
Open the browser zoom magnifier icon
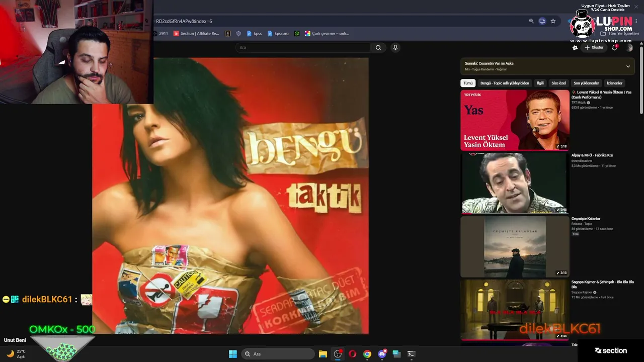click(x=531, y=21)
